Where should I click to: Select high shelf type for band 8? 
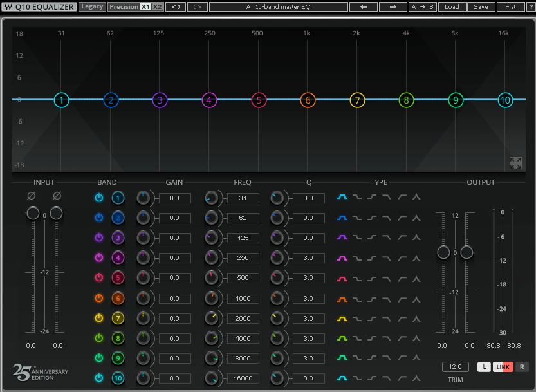[x=372, y=339]
